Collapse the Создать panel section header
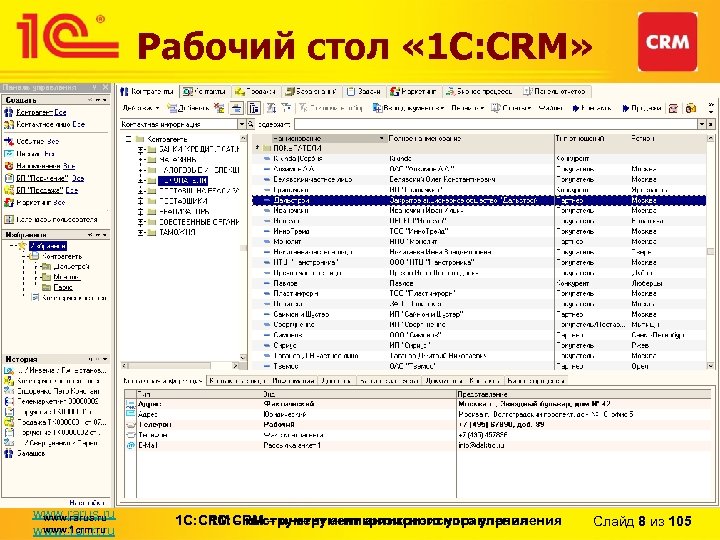The width and height of the screenshot is (720, 540). (57, 100)
